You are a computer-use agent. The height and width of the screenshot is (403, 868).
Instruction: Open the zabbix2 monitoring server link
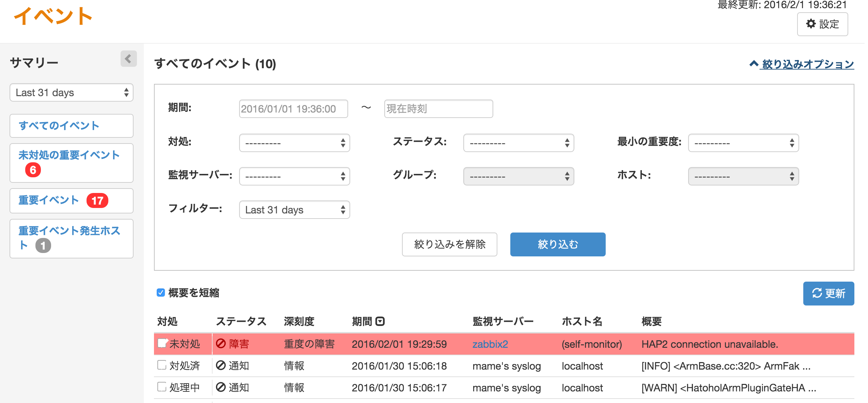point(490,344)
